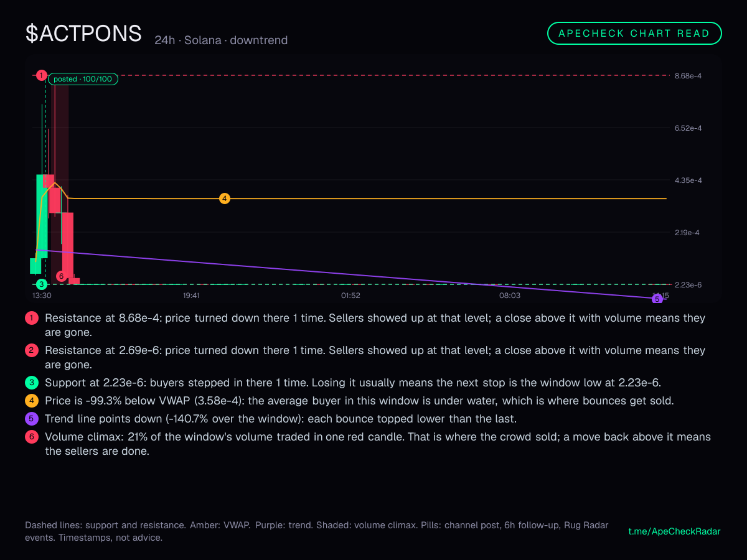Click the green marker 3 on support line

click(41, 284)
